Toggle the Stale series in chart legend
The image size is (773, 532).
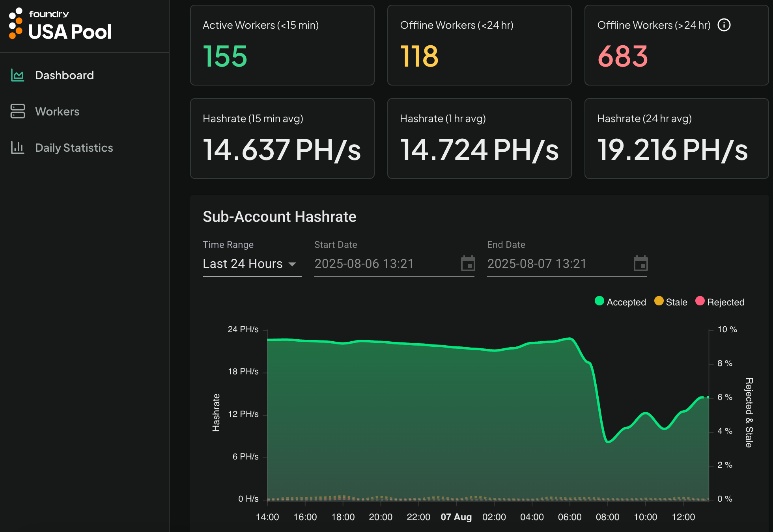click(x=670, y=302)
